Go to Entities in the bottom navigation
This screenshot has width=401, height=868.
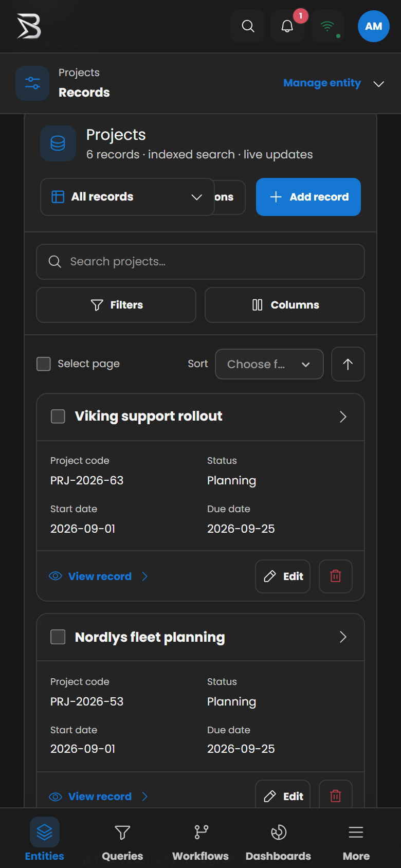tap(45, 839)
